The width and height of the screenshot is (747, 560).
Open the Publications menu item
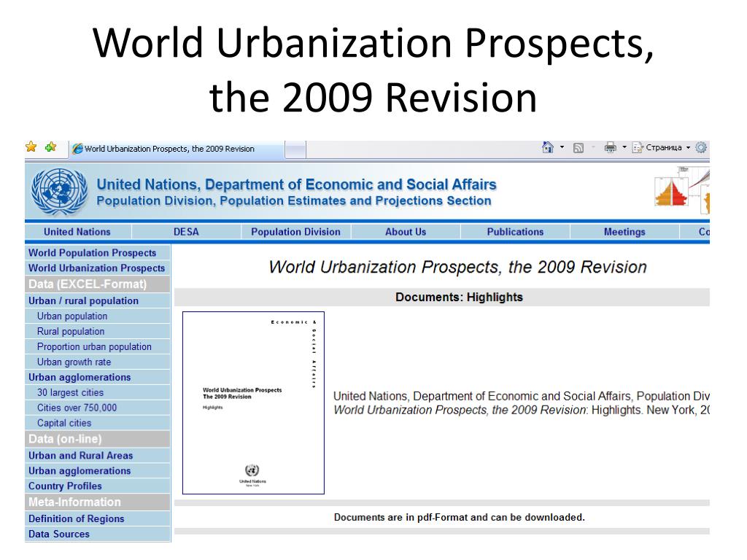click(515, 232)
